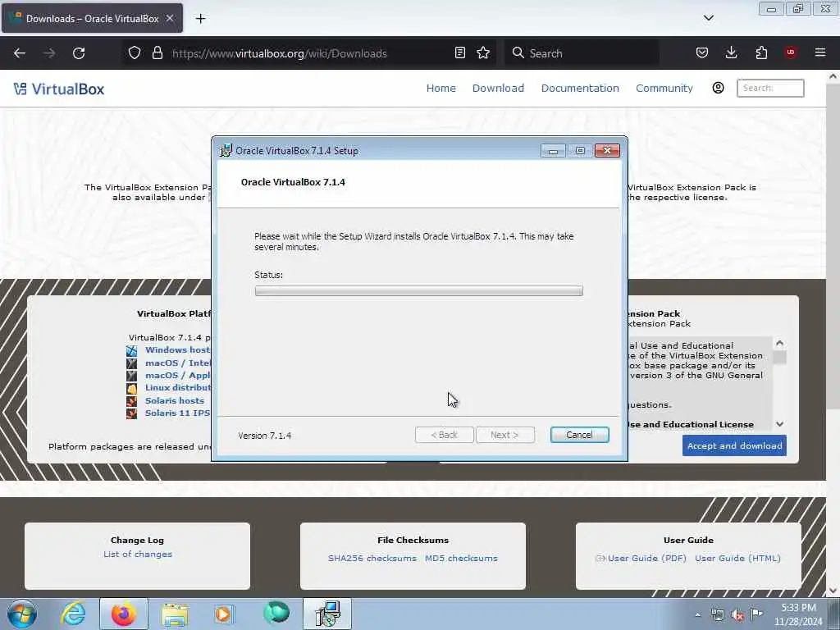Open a new tab with plus button
Screen dimensions: 840x630
pyautogui.click(x=200, y=19)
